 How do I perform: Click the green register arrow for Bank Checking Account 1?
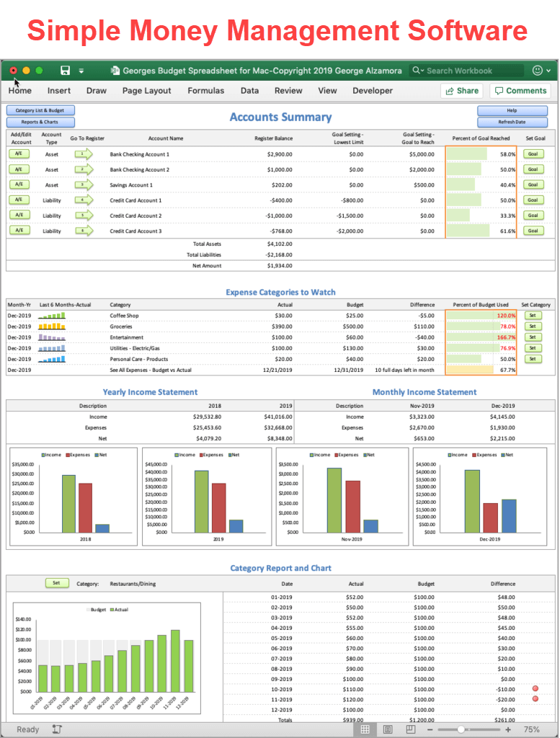tap(83, 154)
